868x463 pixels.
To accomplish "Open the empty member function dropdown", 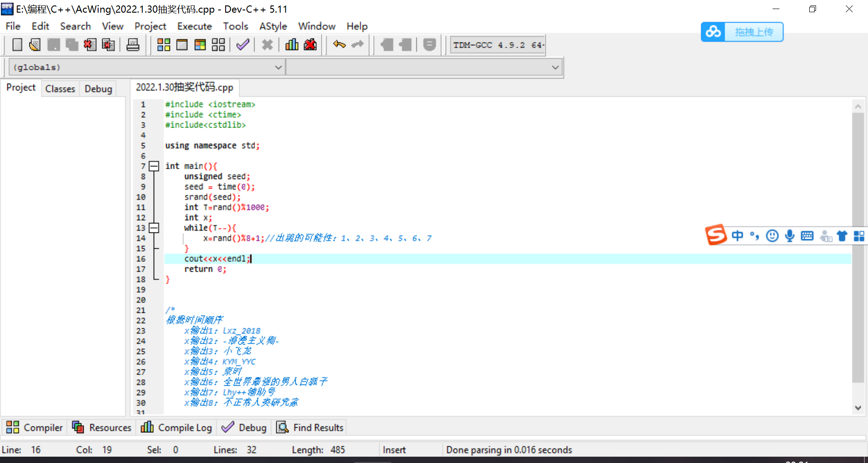I will tap(424, 67).
